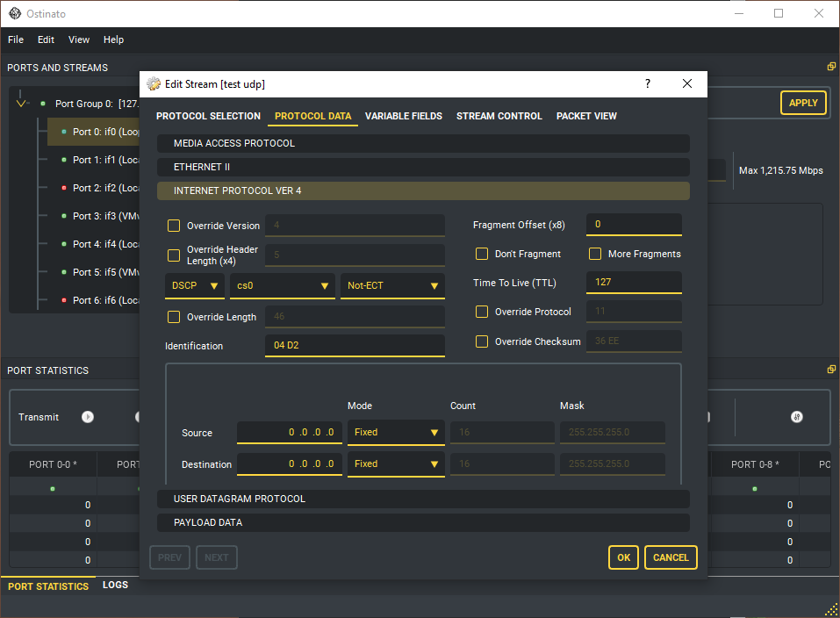Tick the Don't Fragment checkbox

tap(482, 254)
